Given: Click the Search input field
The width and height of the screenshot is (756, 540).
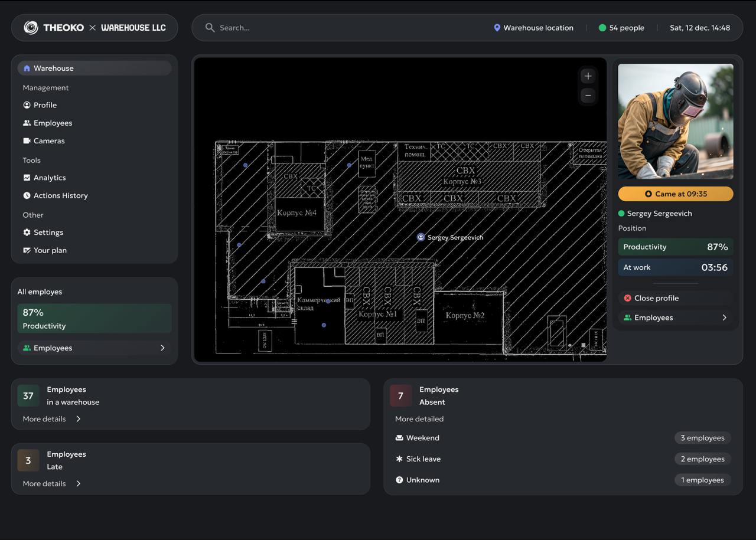Looking at the screenshot, I should [x=343, y=28].
